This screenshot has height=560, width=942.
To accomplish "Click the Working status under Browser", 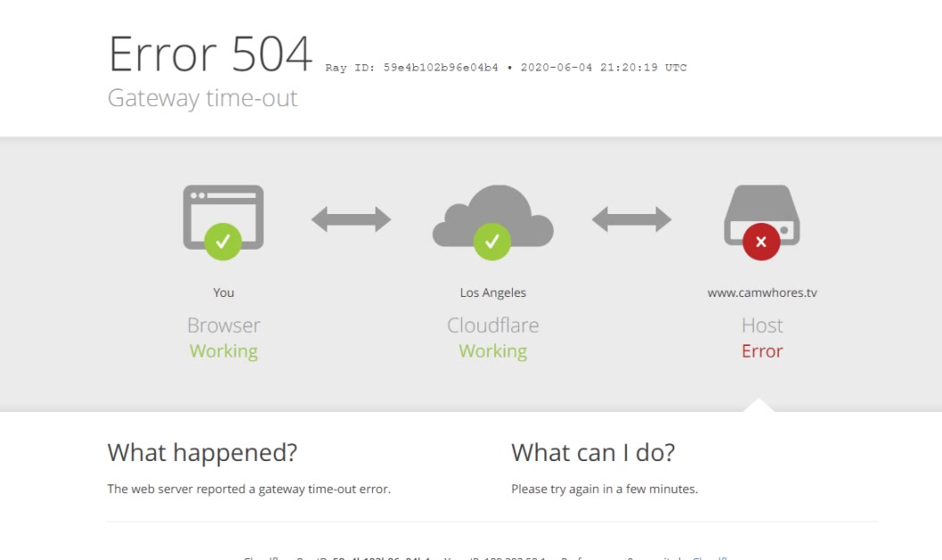I will [224, 351].
